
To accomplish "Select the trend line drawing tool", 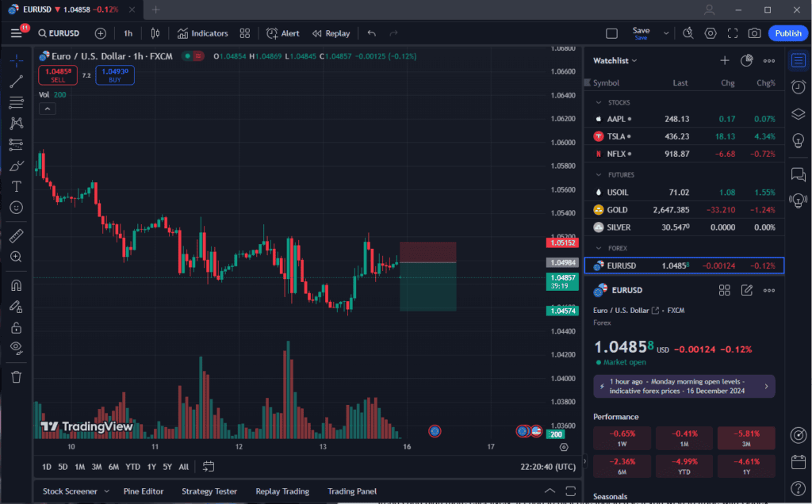I will point(16,81).
